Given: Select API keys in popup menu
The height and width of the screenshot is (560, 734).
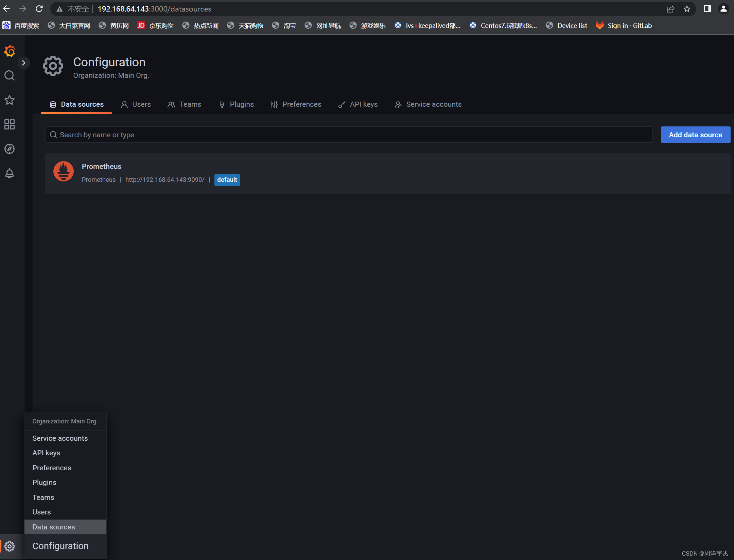Looking at the screenshot, I should click(46, 453).
